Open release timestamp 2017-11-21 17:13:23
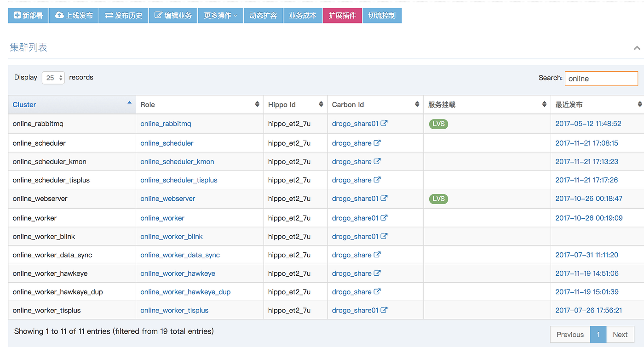Image resolution: width=644 pixels, height=347 pixels. [x=586, y=161]
